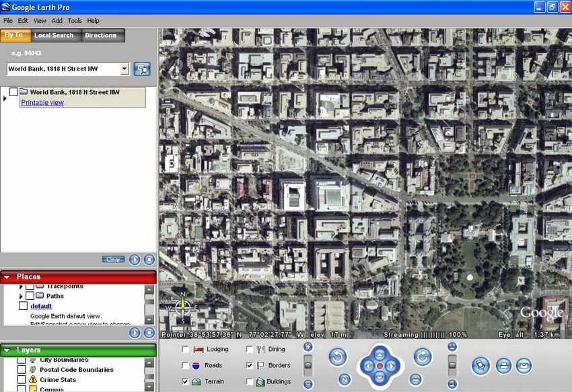This screenshot has width=572, height=392.
Task: Stop tour using button beside Clear
Action: tap(149, 260)
